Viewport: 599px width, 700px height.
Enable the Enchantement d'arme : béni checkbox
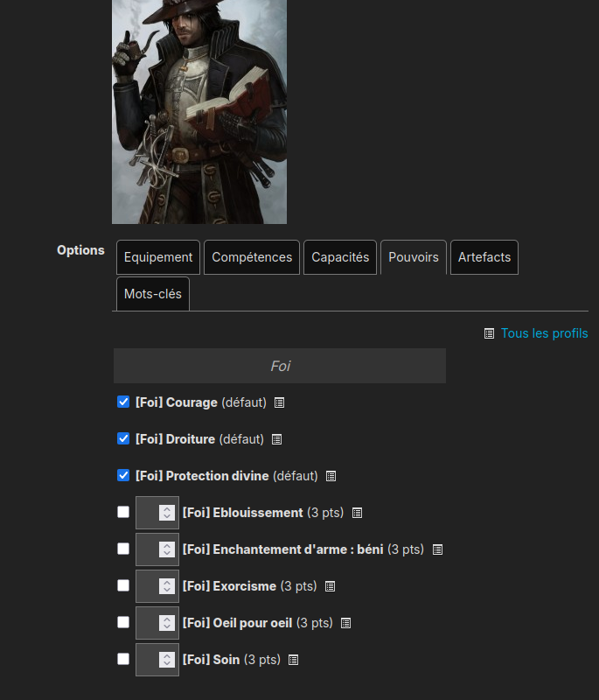[x=123, y=549]
